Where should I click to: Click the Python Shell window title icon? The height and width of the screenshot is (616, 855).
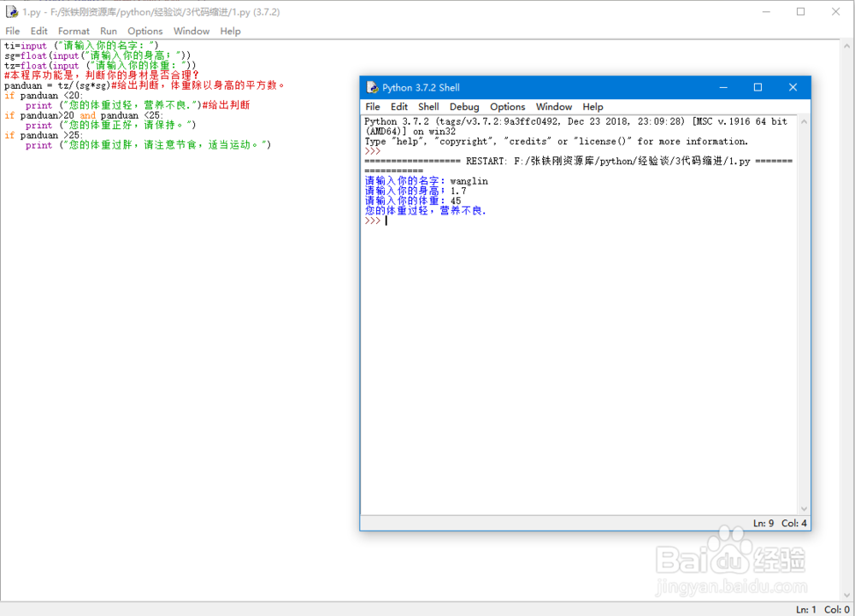pos(373,87)
